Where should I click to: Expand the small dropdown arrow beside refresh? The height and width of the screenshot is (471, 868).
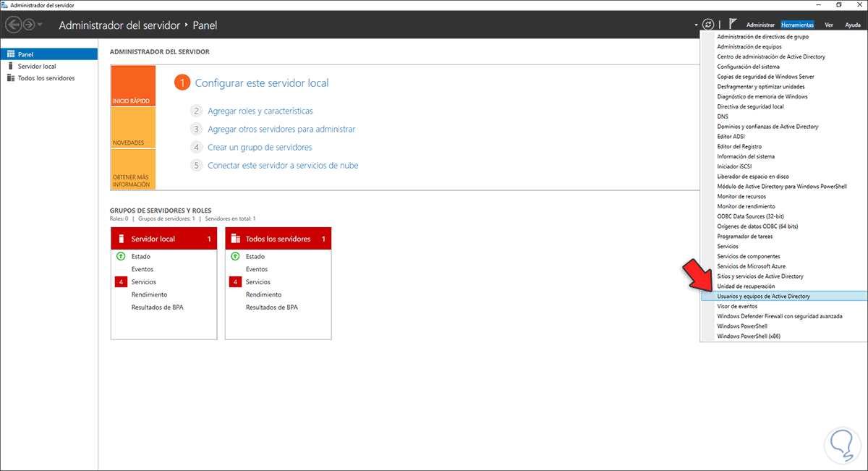[x=695, y=25]
